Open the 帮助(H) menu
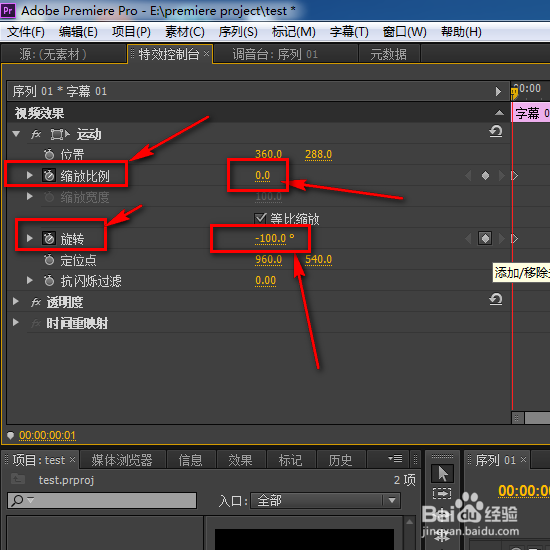Screen dimensions: 550x550 point(461,32)
